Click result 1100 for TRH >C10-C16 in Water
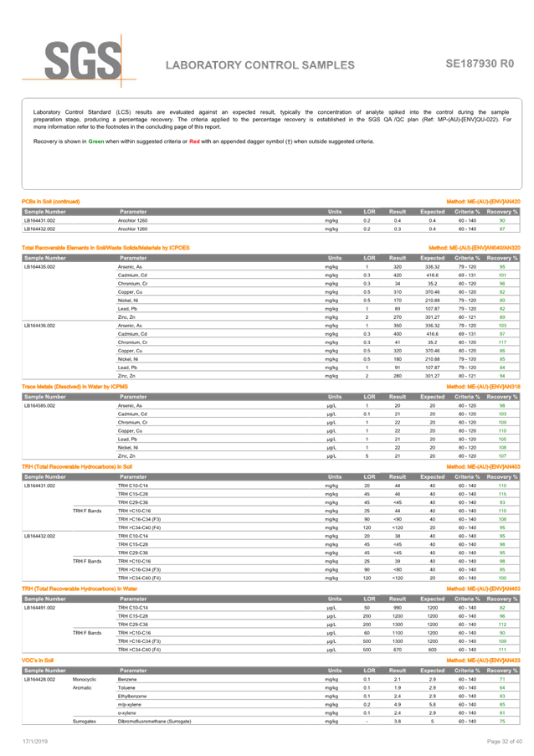Viewport: 534px width, 756px height. 398,633
